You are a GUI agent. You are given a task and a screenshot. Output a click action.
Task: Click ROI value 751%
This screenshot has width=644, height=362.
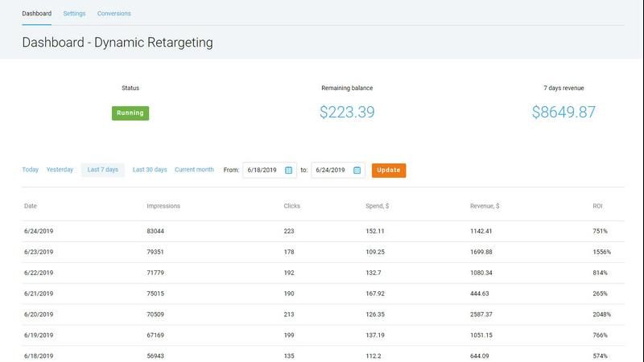tap(600, 231)
